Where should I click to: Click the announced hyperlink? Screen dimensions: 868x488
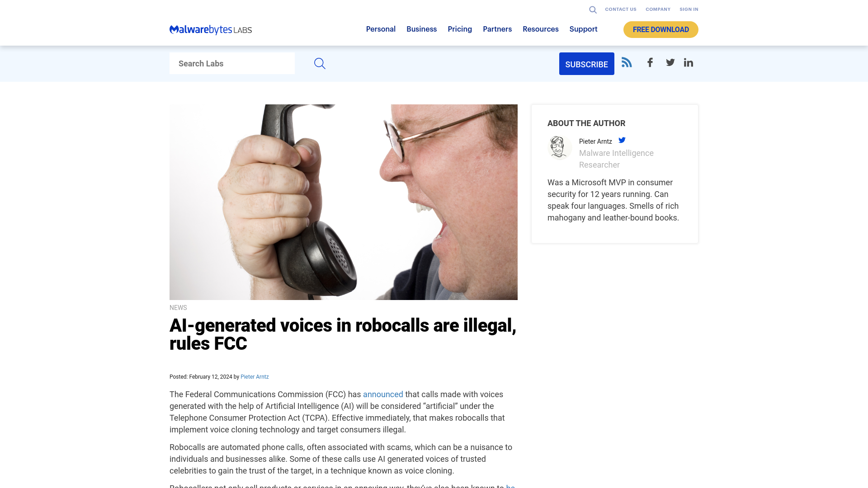[383, 394]
